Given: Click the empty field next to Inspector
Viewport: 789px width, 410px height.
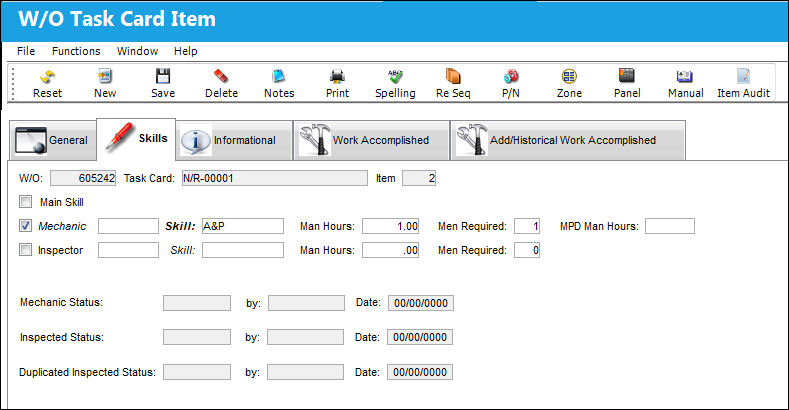Looking at the screenshot, I should pos(128,250).
